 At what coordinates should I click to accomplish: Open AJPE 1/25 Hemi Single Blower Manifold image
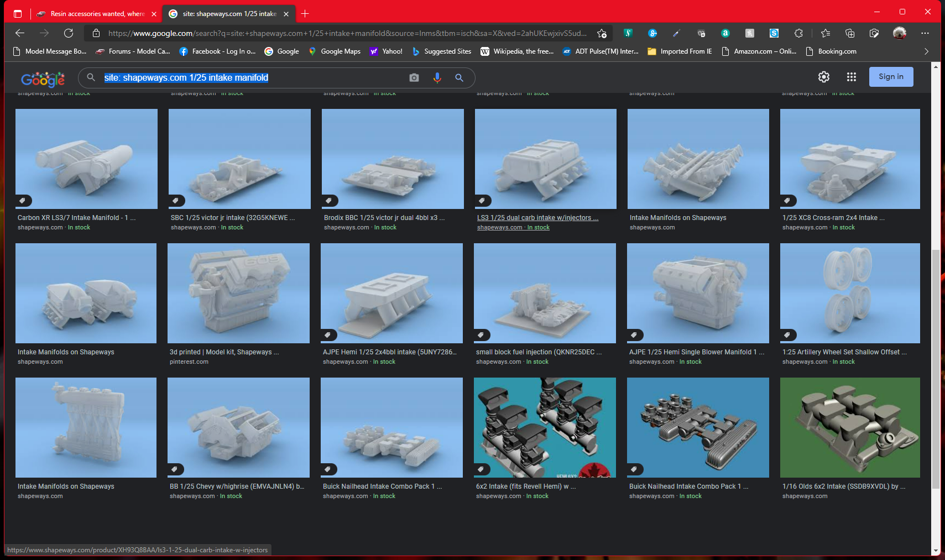tap(698, 293)
